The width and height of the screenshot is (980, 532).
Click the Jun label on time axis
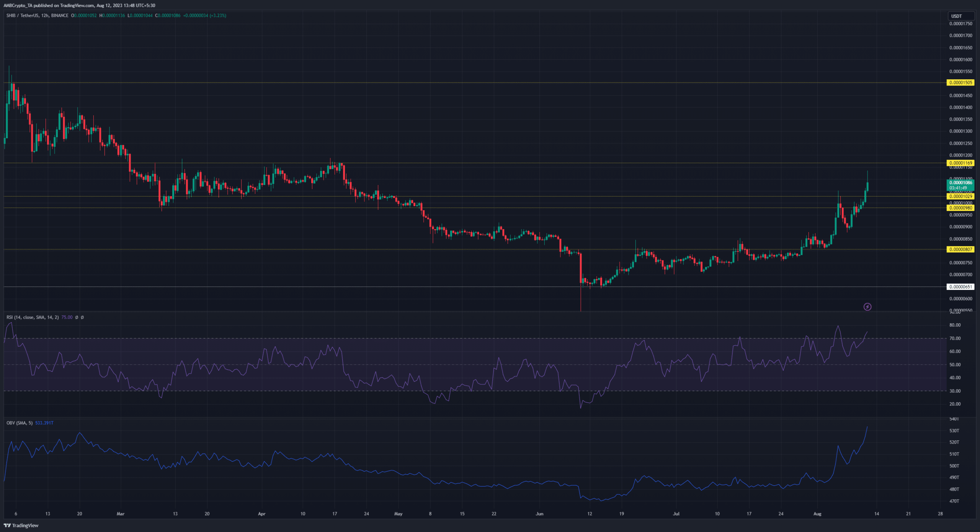coord(539,514)
